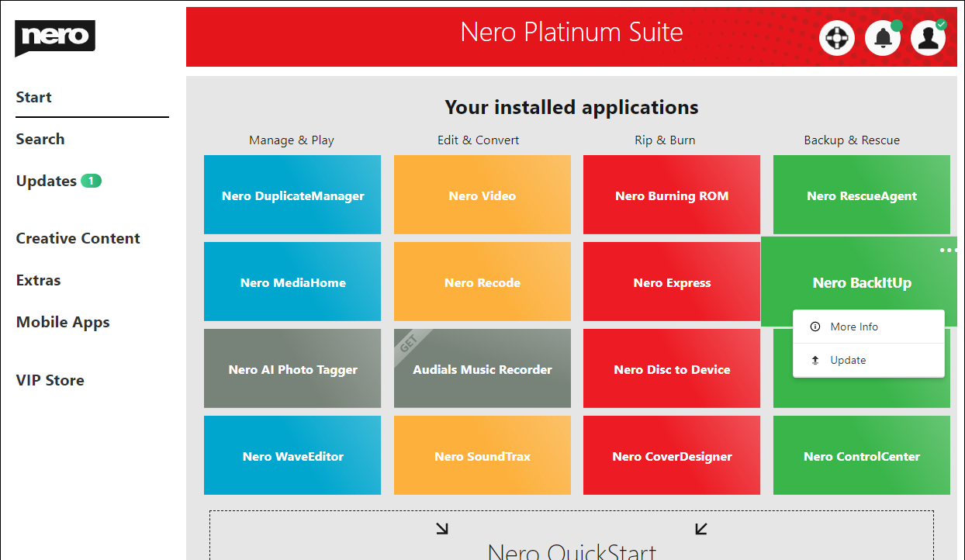Open Extras in the sidebar
Viewport: 965px width, 560px height.
point(38,280)
